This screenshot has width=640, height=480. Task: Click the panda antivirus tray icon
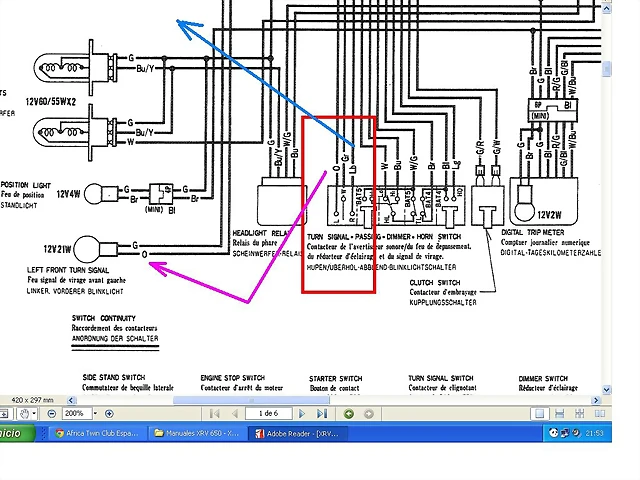(x=553, y=433)
